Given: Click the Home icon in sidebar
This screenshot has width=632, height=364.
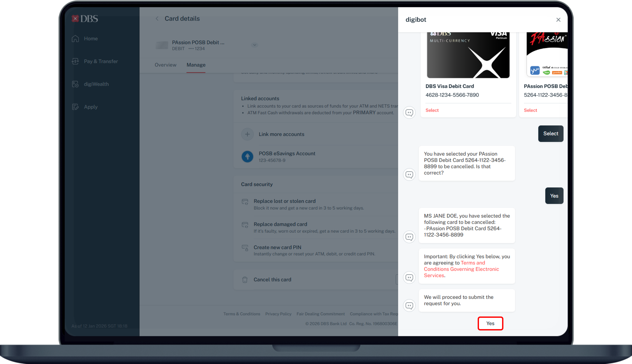Looking at the screenshot, I should [75, 39].
